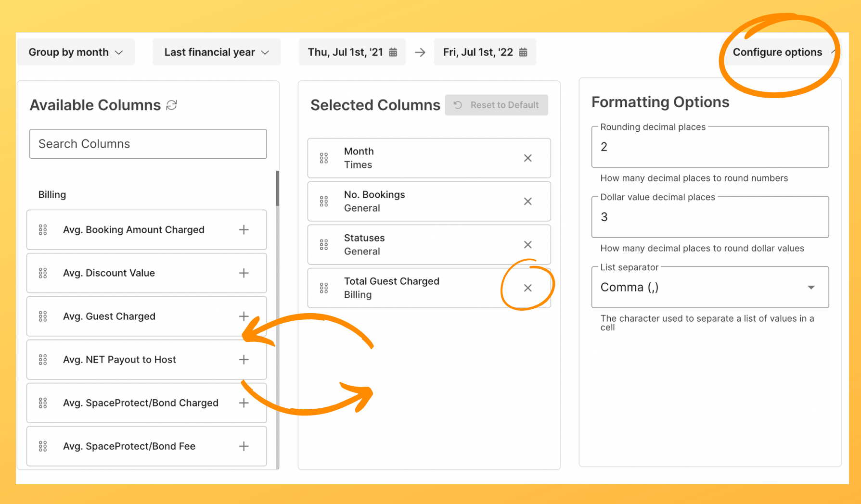Grab drag handle of Avg. SpaceProtect/Bond Fee
The image size is (861, 504).
point(43,446)
